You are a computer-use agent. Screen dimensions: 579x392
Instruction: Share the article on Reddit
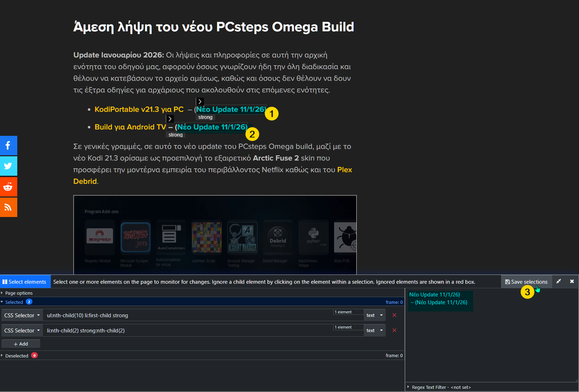[x=8, y=187]
